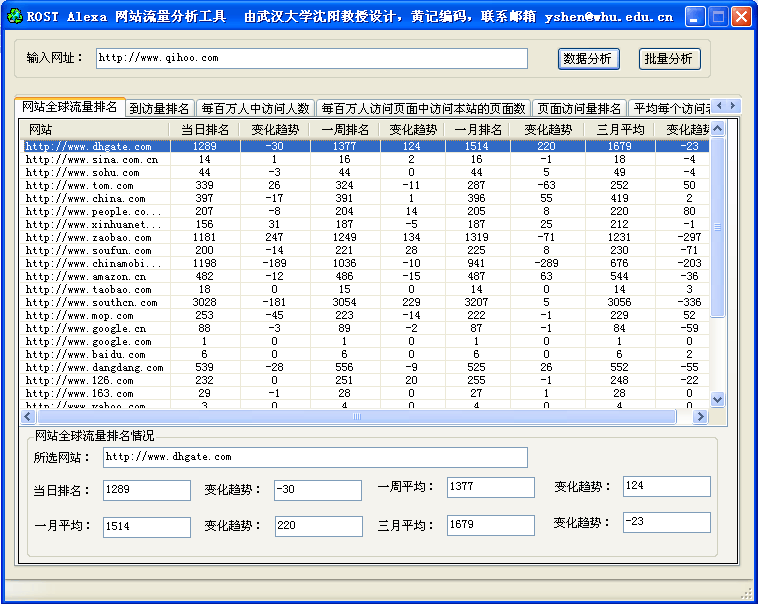The width and height of the screenshot is (758, 604).
Task: Click horizontal scrollbar's left arrow
Action: point(28,416)
